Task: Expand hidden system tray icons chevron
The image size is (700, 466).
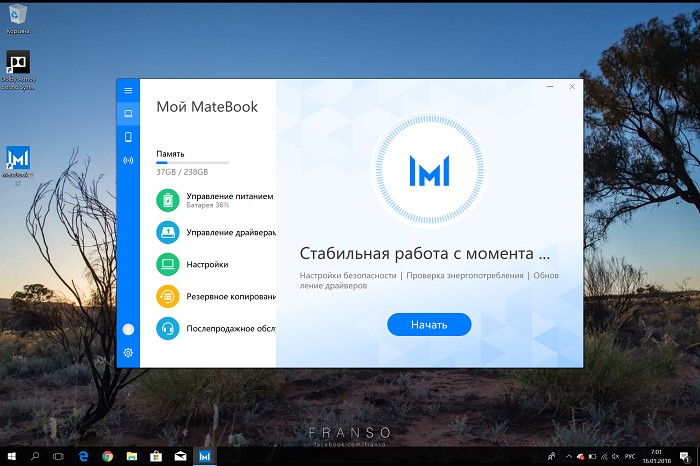Action: 569,456
